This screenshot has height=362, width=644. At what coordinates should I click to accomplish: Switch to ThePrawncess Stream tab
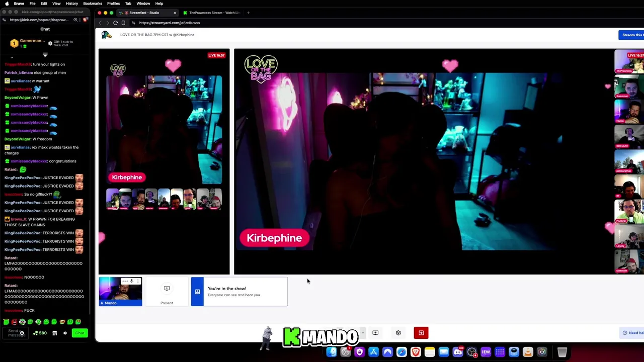(211, 13)
